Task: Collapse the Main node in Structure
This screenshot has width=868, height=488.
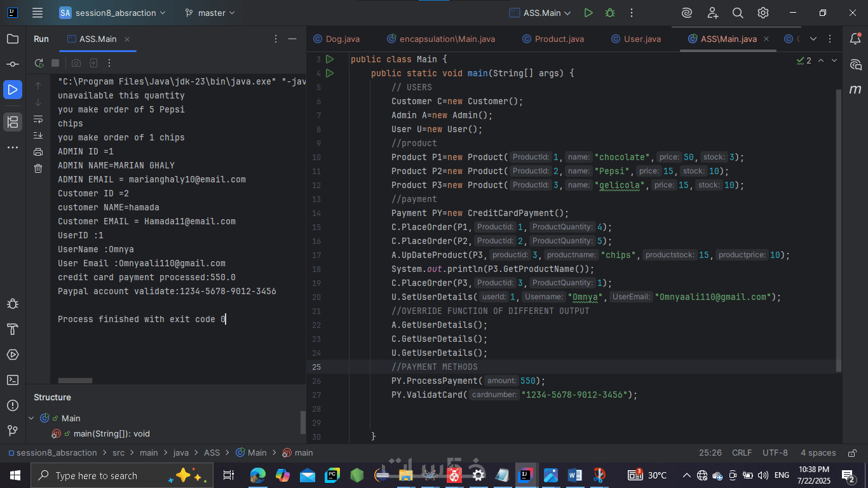Action: pyautogui.click(x=32, y=418)
